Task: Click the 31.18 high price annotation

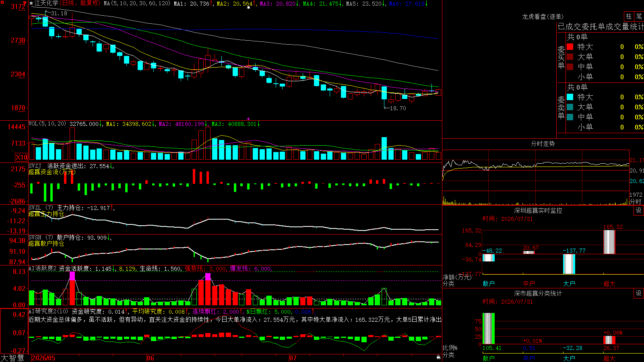Action: pyautogui.click(x=59, y=14)
